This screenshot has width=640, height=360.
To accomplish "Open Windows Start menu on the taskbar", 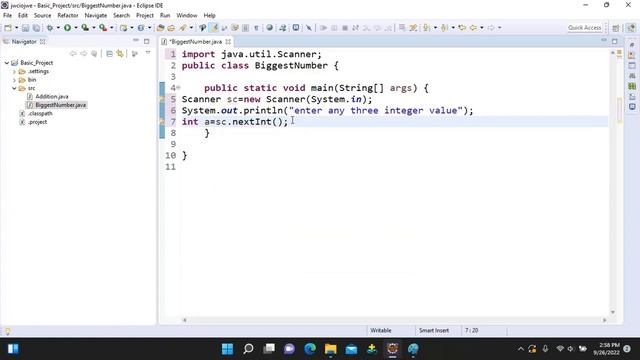I will coord(227,349).
